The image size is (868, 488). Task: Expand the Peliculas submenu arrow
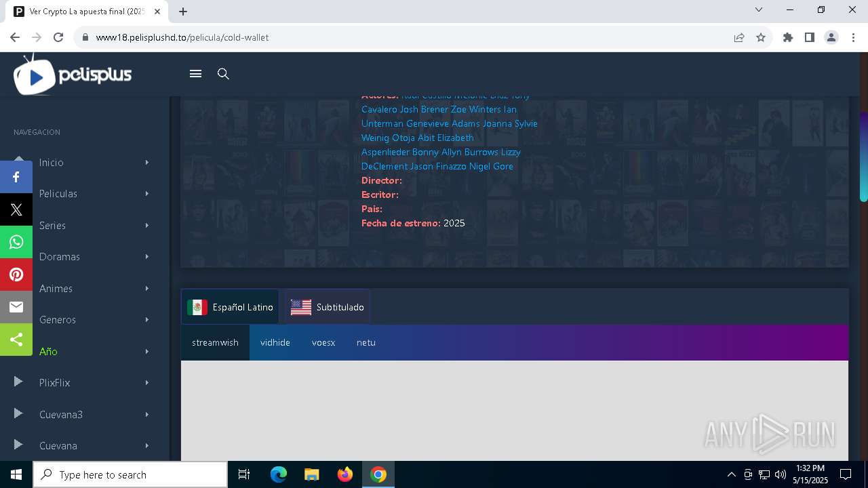pos(146,194)
